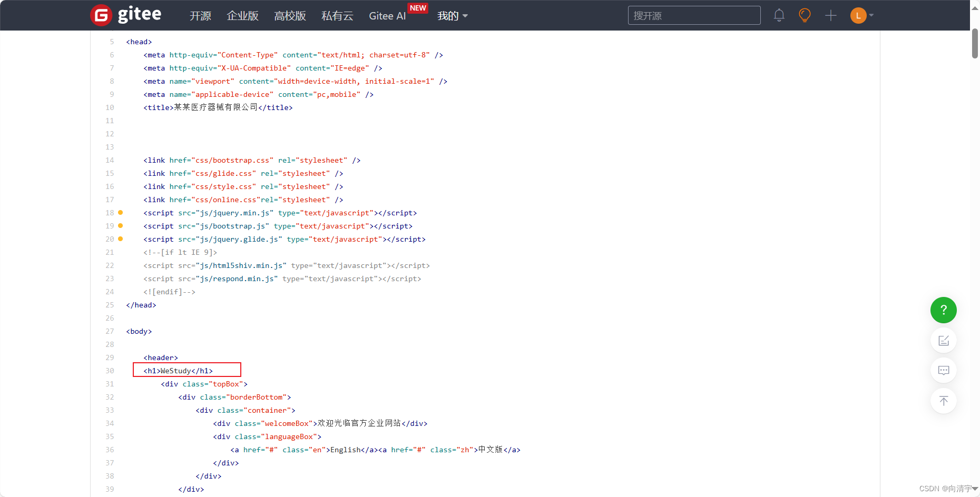980x497 pixels.
Task: Click the viewport meta tag line
Action: (295, 81)
